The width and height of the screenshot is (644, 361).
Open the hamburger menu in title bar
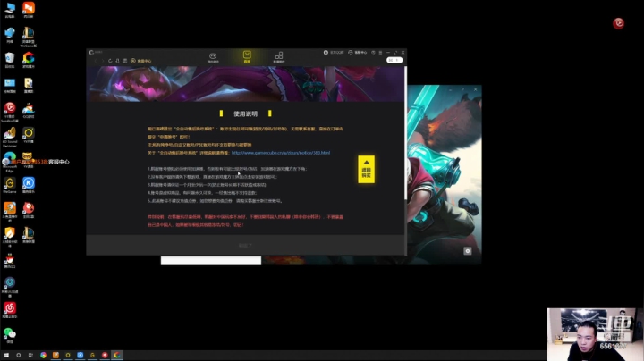pyautogui.click(x=380, y=53)
